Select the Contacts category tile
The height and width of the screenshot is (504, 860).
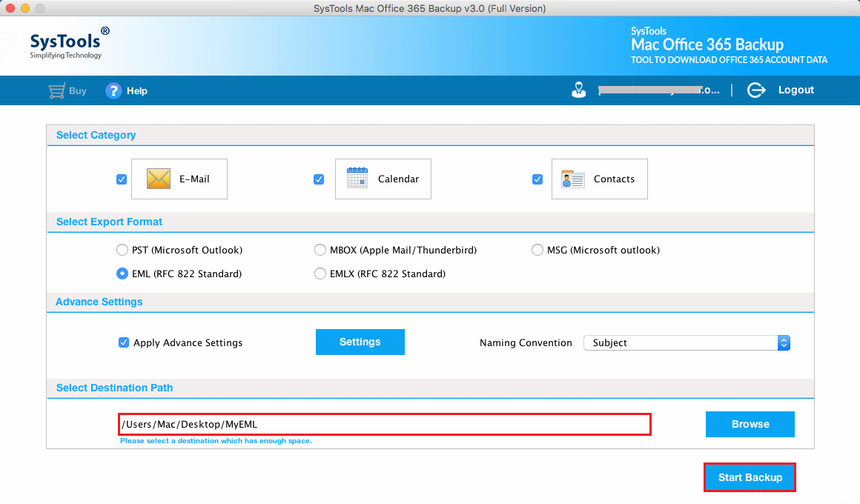point(600,179)
